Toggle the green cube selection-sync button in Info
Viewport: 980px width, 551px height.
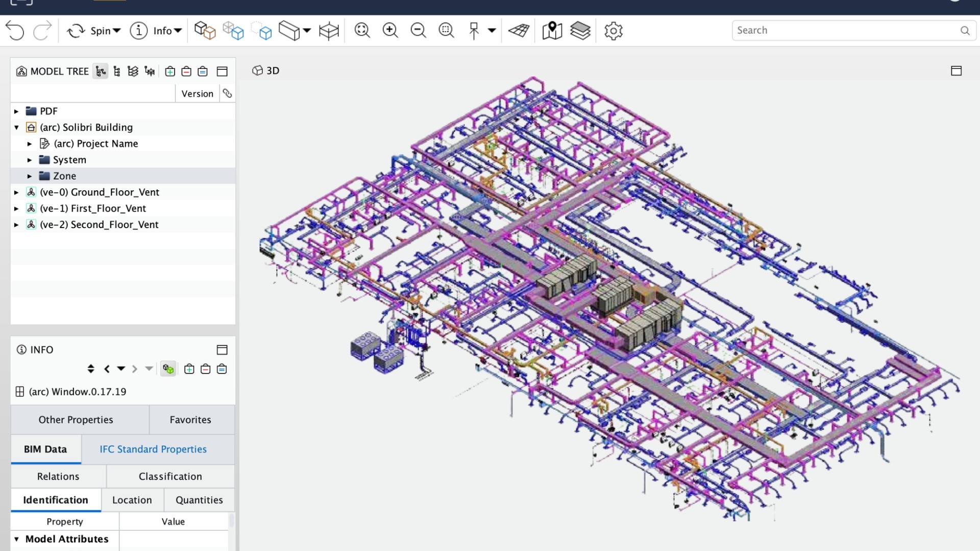coord(168,369)
